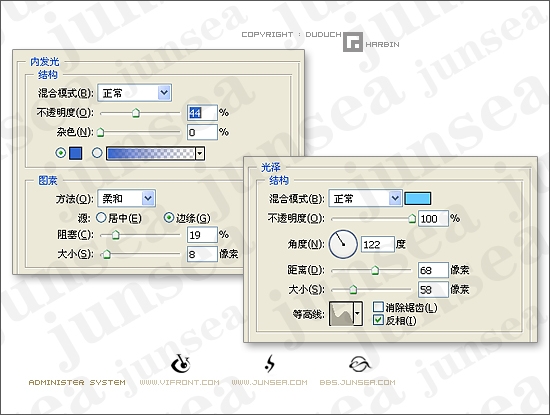
Task: Click the 距离(D) value field showing 68
Action: pyautogui.click(x=433, y=270)
